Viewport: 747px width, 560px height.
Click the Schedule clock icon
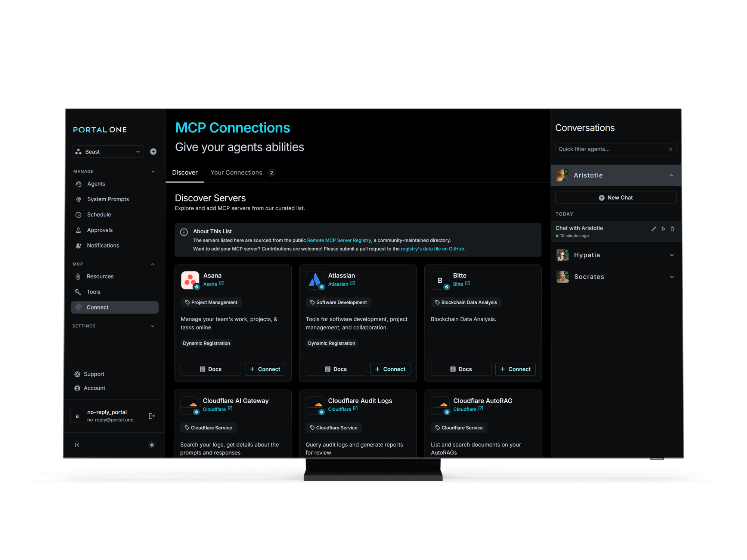[x=78, y=214]
